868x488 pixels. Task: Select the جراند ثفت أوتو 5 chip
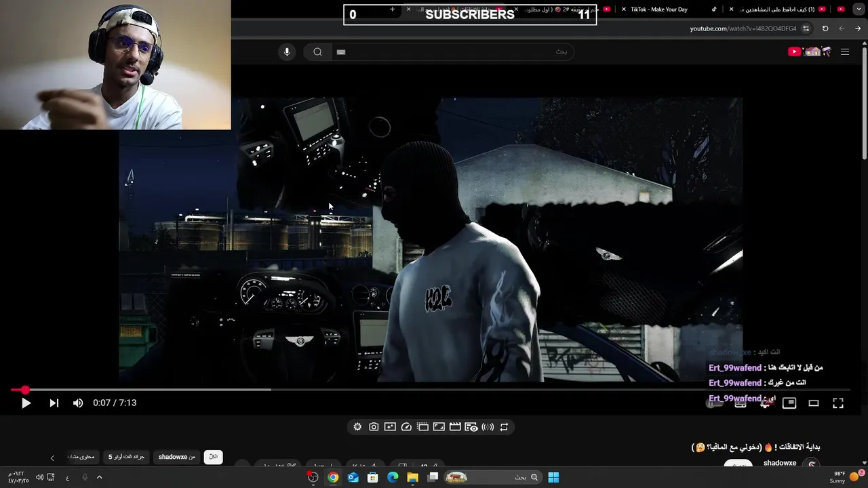click(x=126, y=457)
